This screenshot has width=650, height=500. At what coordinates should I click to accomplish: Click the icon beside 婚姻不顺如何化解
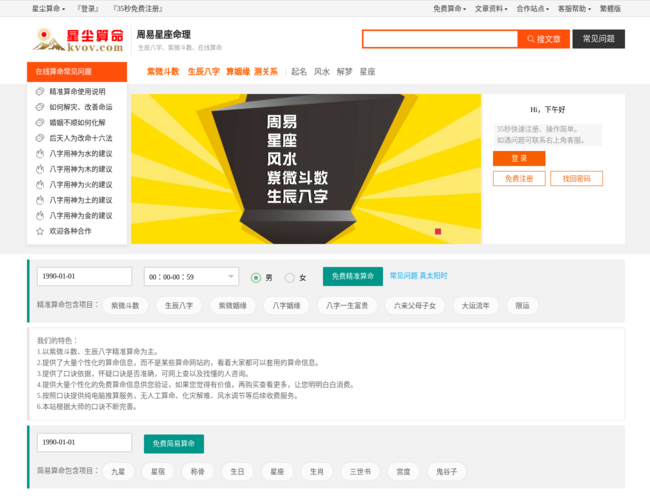click(40, 122)
